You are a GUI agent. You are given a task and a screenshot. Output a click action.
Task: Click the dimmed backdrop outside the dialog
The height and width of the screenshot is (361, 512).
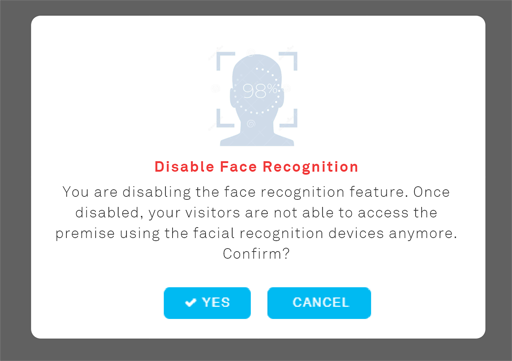pos(15,180)
